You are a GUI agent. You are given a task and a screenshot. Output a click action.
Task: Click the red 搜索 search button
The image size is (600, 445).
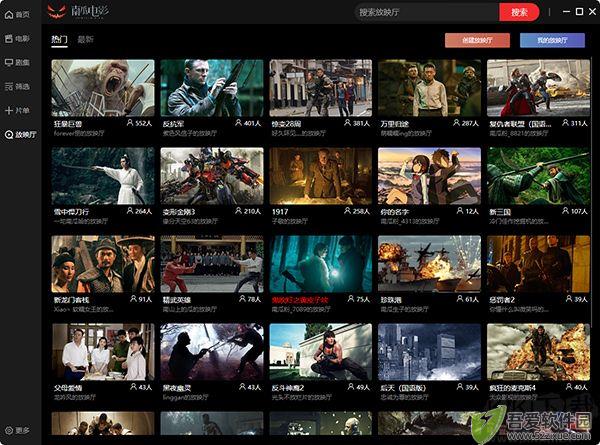[519, 12]
